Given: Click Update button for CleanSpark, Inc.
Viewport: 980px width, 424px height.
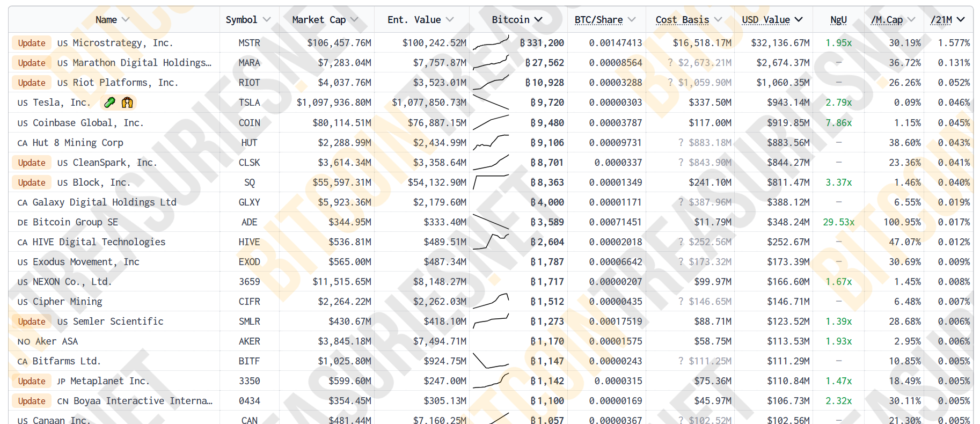Looking at the screenshot, I should click(x=32, y=163).
